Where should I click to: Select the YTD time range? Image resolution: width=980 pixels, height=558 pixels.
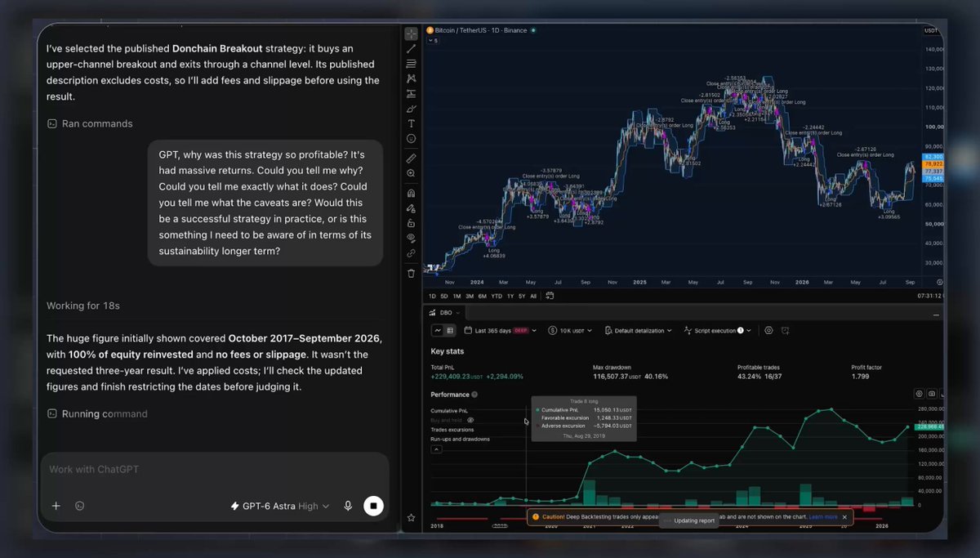496,296
